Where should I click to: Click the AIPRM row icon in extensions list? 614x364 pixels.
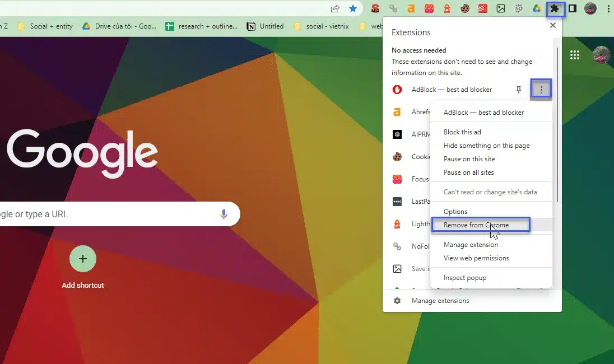click(x=397, y=134)
